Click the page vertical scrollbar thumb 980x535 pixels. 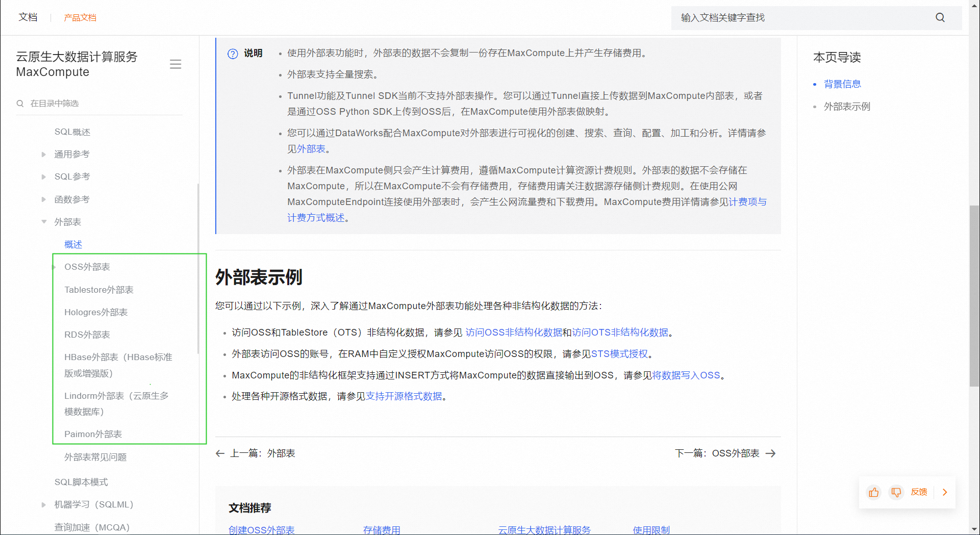(974, 296)
